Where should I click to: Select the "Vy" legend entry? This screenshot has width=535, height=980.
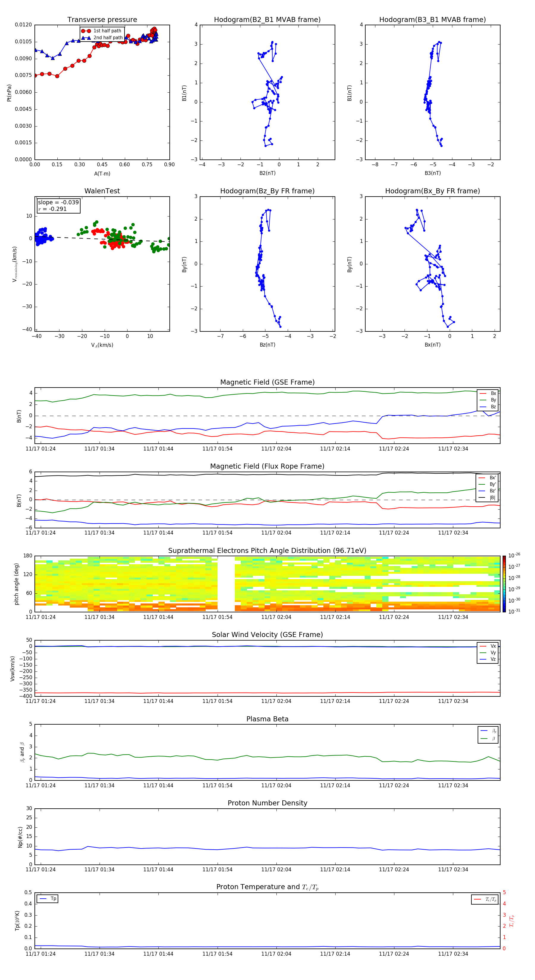coord(488,653)
